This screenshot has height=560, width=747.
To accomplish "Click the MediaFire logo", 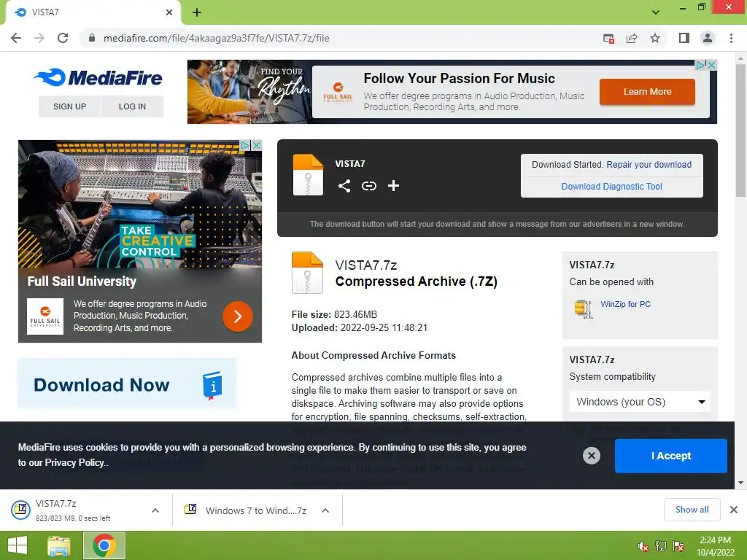I will tap(98, 77).
